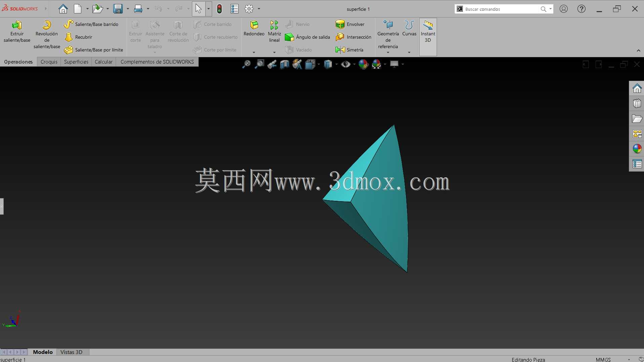Viewport: 644px width, 362px height.
Task: Expand the New document dropdown arrow
Action: pyautogui.click(x=87, y=9)
